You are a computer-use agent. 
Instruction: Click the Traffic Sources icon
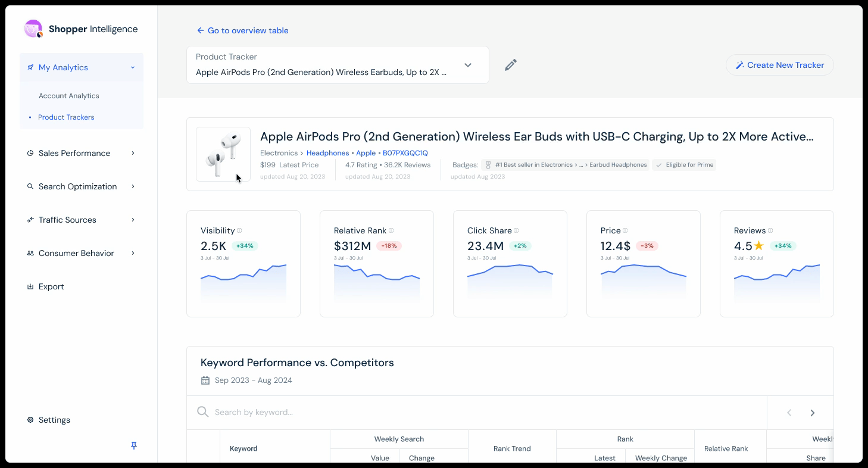[x=30, y=220]
